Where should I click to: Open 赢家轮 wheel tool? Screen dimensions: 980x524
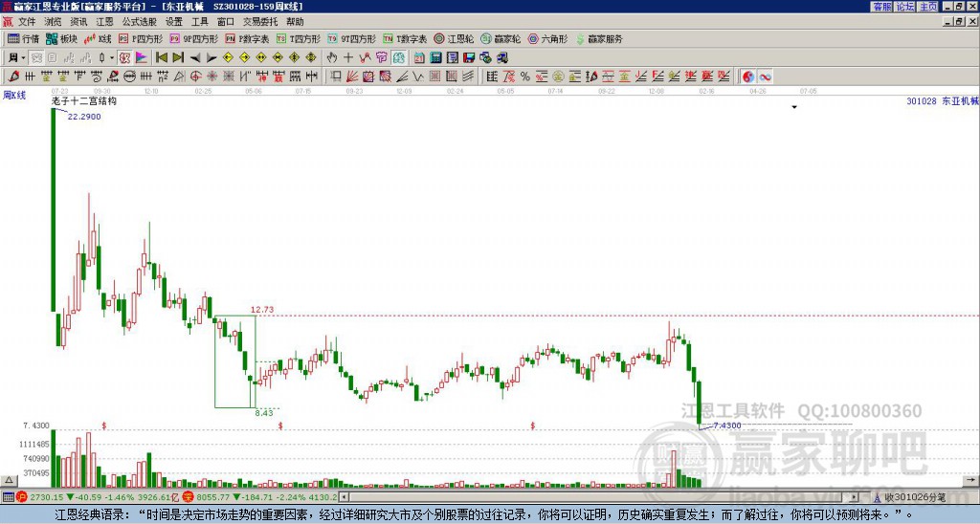(501, 38)
